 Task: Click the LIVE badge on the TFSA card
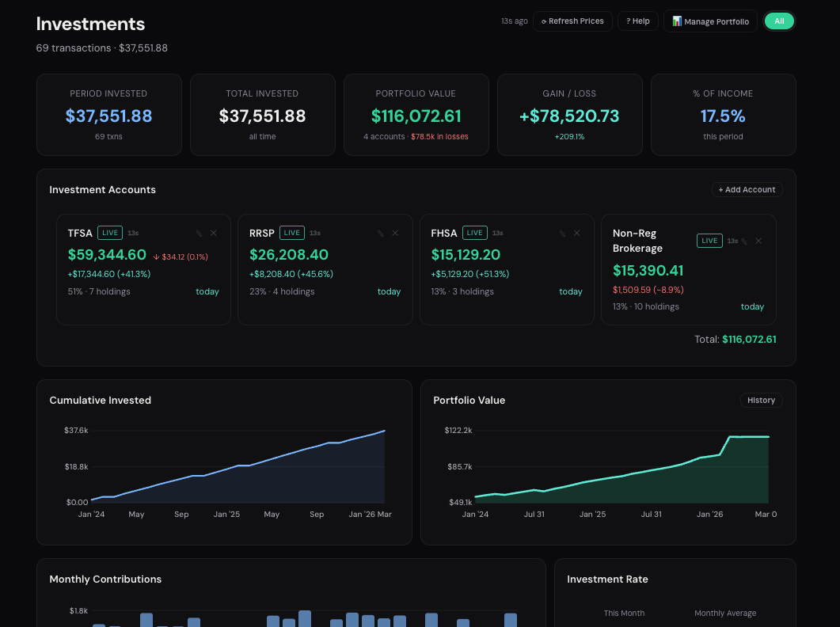pyautogui.click(x=110, y=233)
